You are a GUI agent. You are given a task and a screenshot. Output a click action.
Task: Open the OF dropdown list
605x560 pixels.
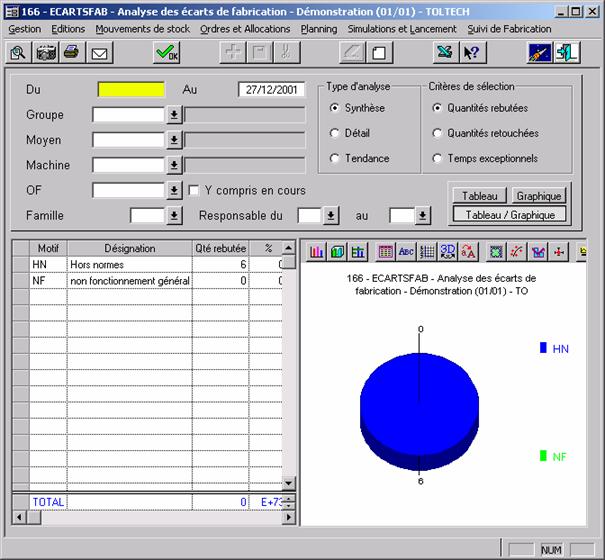point(174,190)
